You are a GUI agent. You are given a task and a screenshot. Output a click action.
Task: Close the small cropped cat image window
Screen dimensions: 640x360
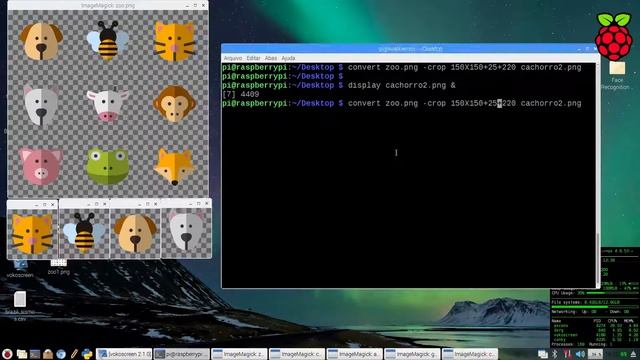(x=53, y=204)
